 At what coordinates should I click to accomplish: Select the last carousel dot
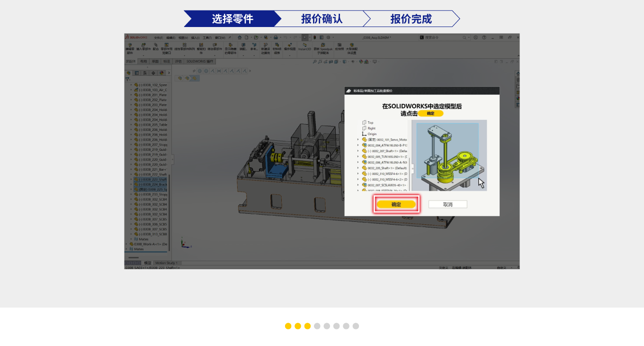(356, 326)
